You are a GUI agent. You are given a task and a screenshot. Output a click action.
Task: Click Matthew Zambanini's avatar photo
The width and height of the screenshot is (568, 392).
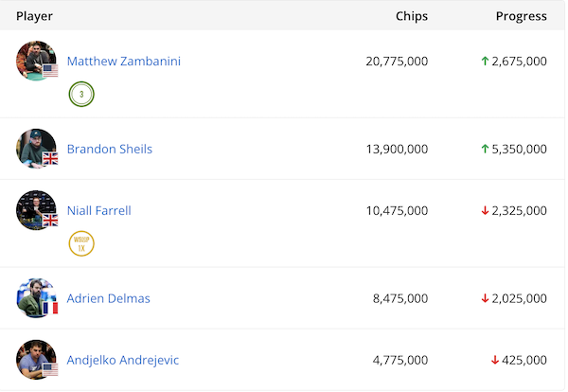tap(37, 62)
